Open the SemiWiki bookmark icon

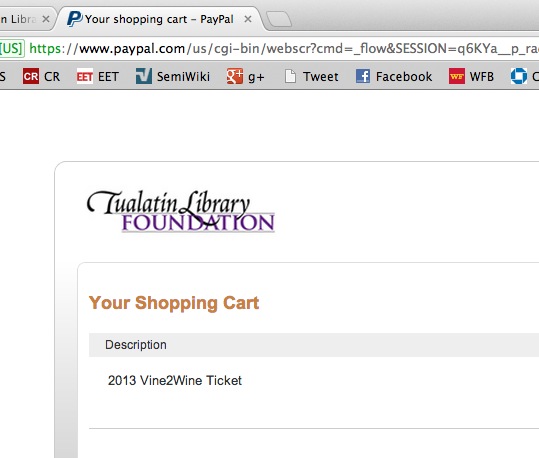[144, 76]
